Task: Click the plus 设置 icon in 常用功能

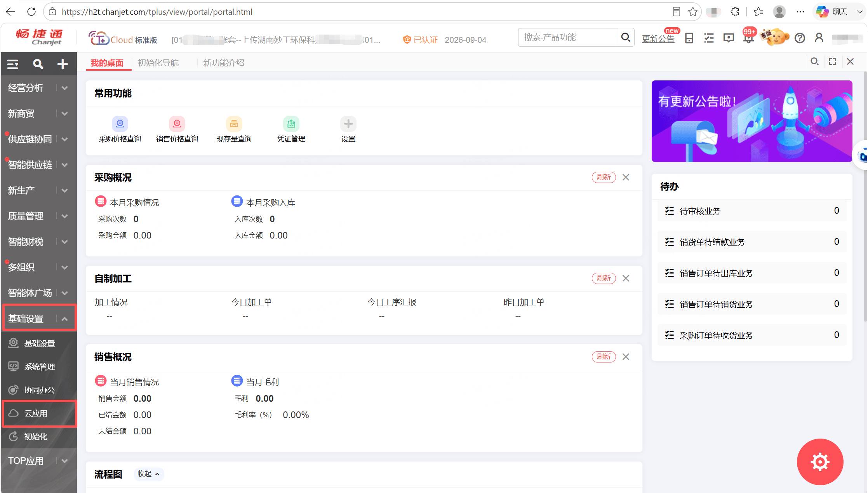Action: [x=348, y=124]
